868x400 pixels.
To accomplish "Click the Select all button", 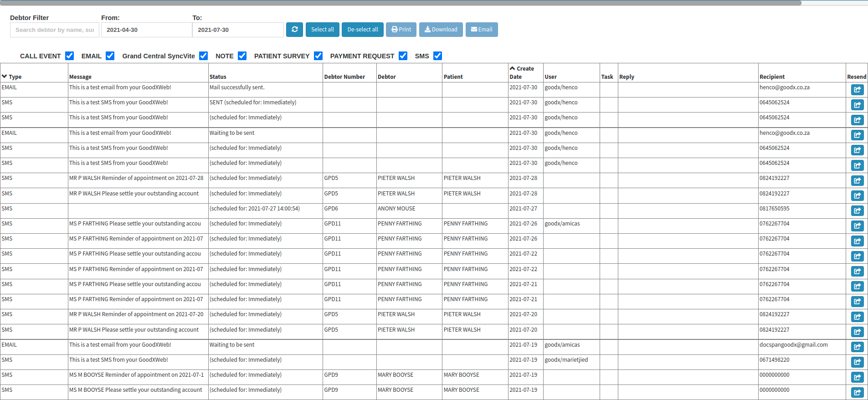I will [322, 30].
